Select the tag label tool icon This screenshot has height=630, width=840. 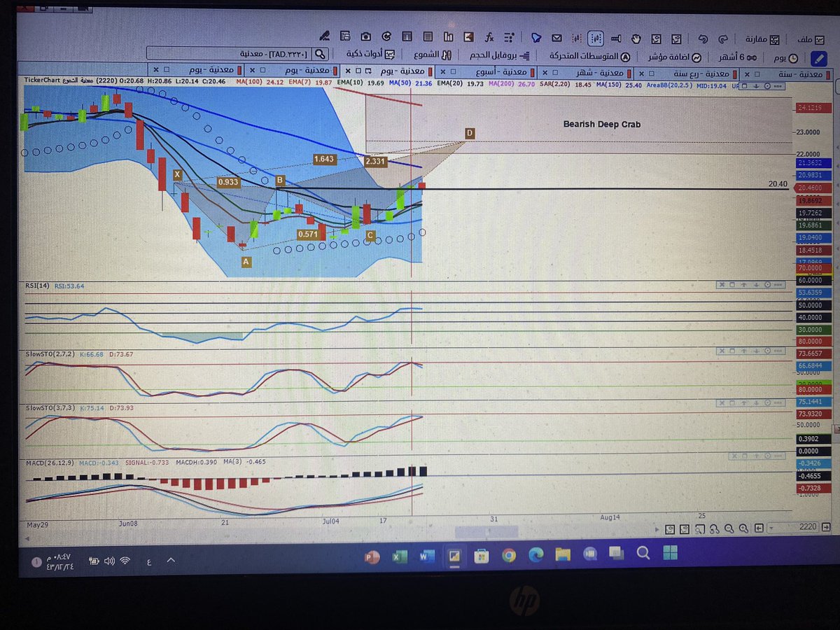coord(536,38)
